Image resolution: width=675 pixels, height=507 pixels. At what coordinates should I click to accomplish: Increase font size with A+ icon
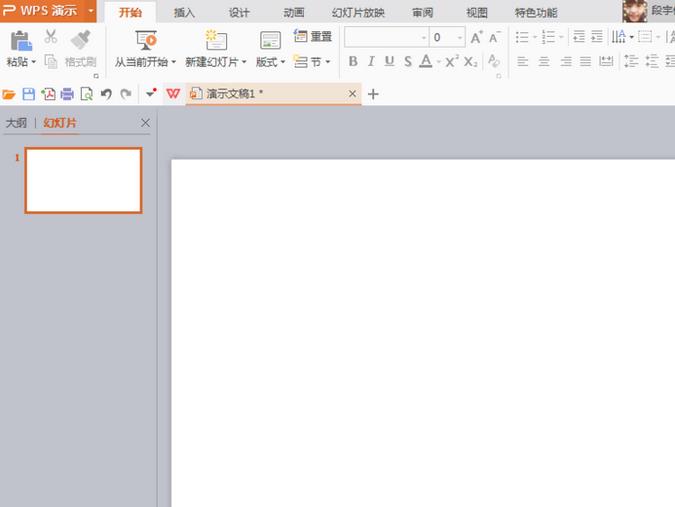pos(476,37)
